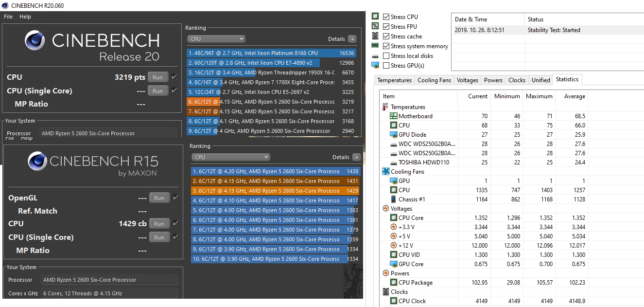644x307 pixels.
Task: Run the CPU (Single Core) test in R15
Action: [159, 237]
